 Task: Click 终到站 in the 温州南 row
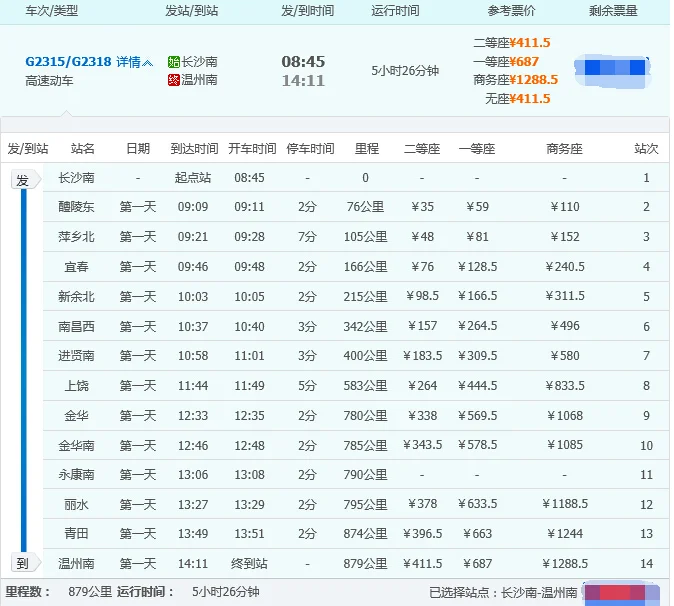(249, 563)
